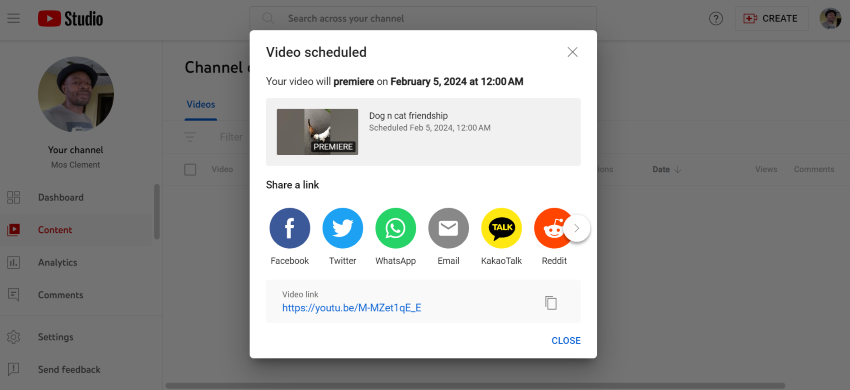
Task: Click the Views column header
Action: coord(766,169)
